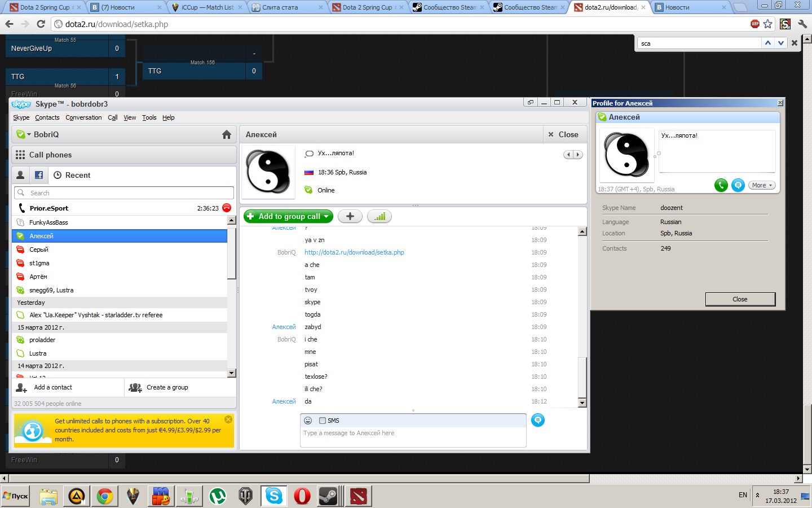Open Opera from the taskbar
The height and width of the screenshot is (508, 812).
coord(302,496)
